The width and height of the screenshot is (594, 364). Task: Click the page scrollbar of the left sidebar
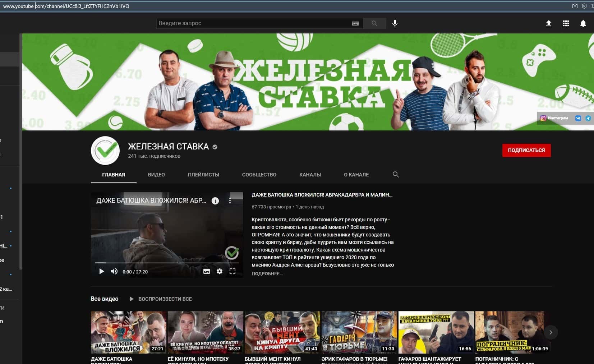click(x=20, y=151)
